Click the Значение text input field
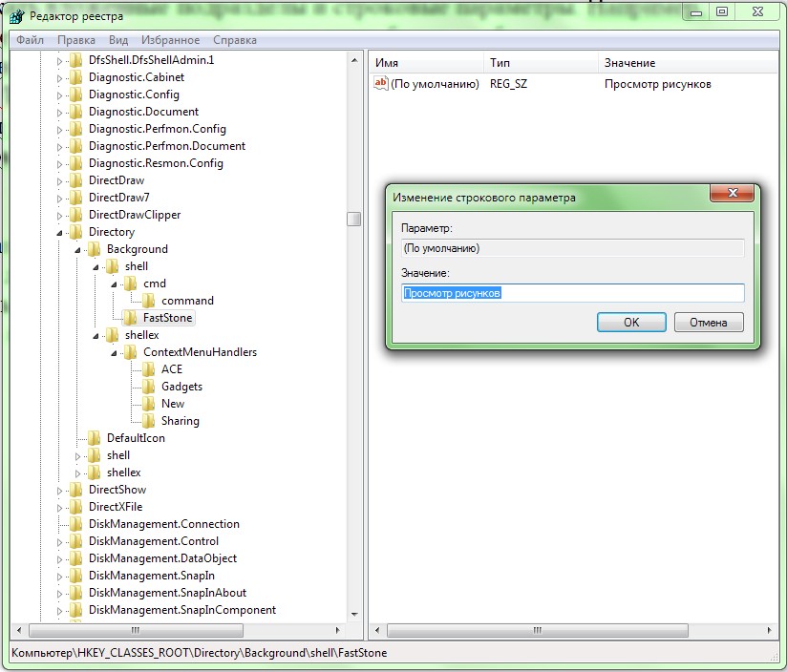Viewport: 787px width, 672px height. (x=571, y=293)
